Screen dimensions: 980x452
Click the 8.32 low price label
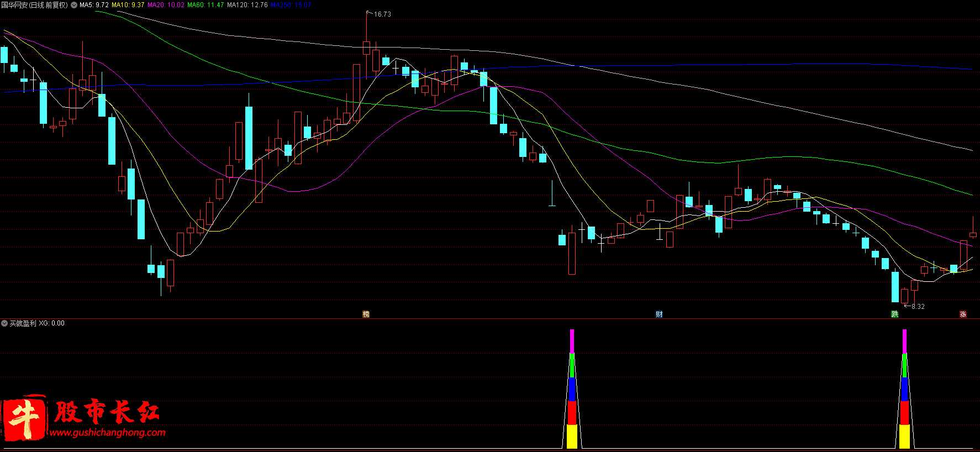coord(918,306)
